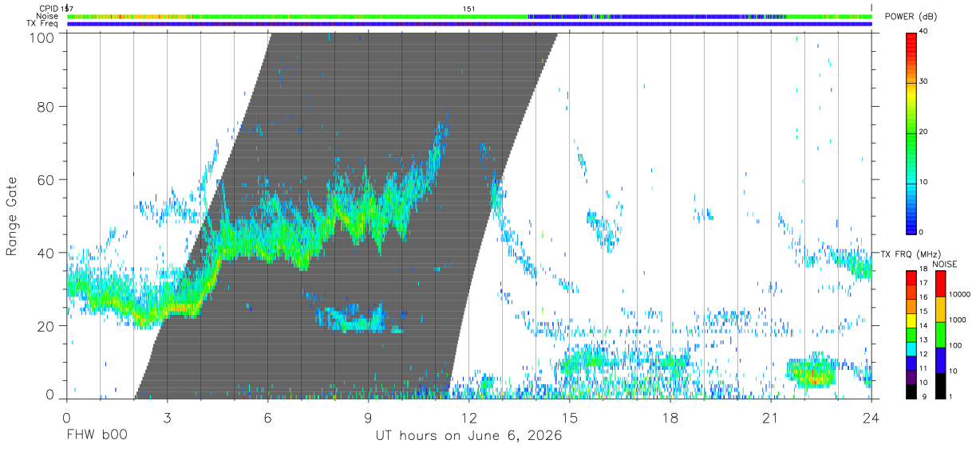Click the 40 label on power colorbar
Viewport: 980px width, 452px height.
(923, 32)
